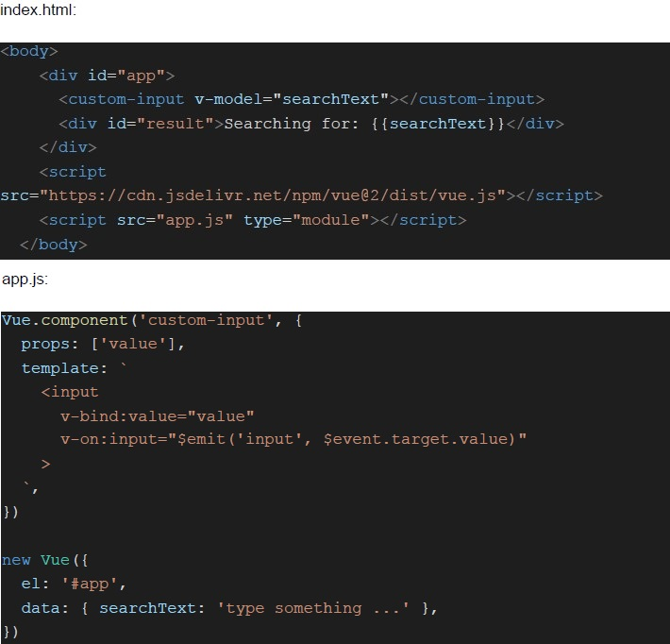Click the opening <body> tag line
The width and height of the screenshot is (670, 644).
click(x=29, y=51)
